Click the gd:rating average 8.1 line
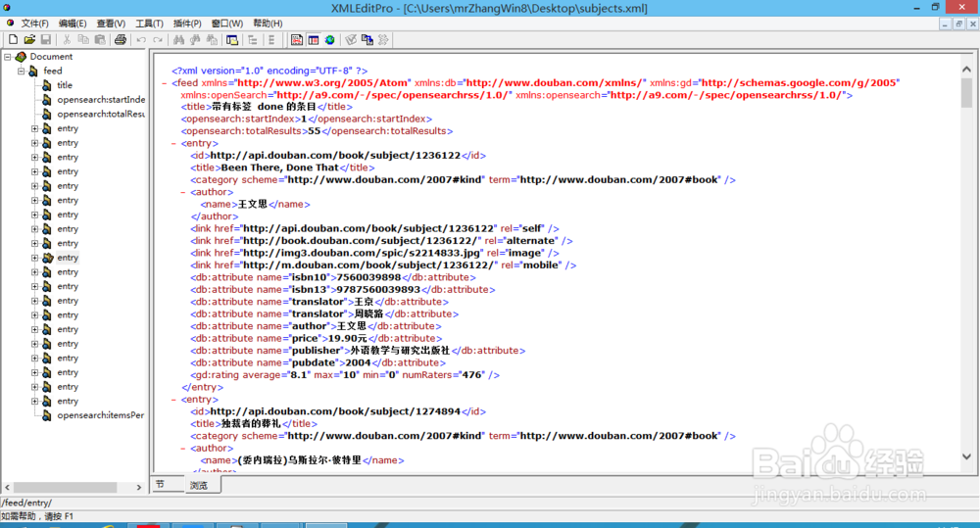The height and width of the screenshot is (528, 980). 345,375
